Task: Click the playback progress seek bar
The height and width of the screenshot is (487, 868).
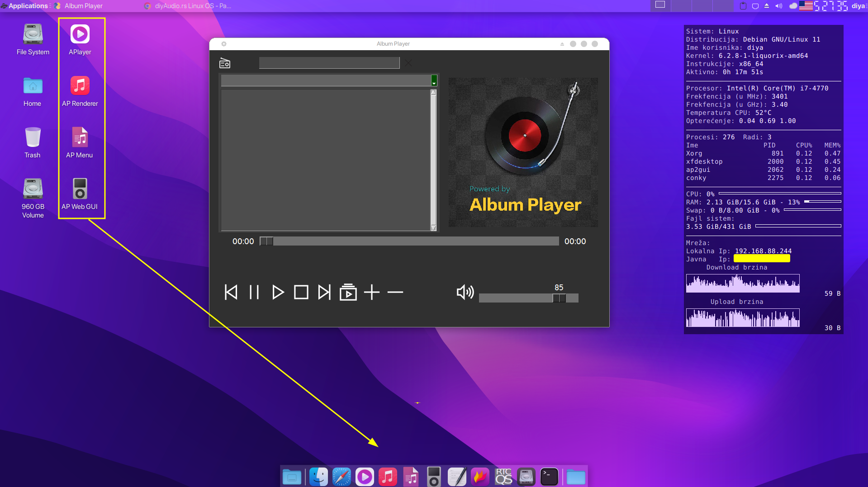Action: click(x=409, y=241)
